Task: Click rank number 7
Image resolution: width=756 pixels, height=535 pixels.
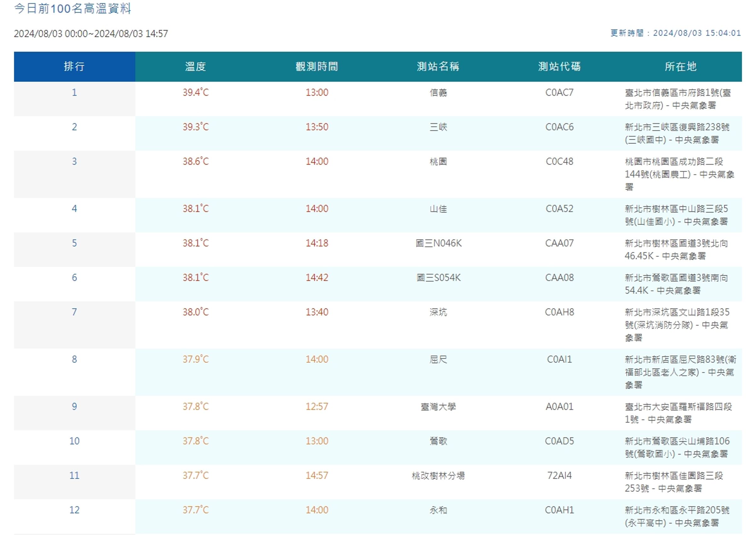Action: pyautogui.click(x=74, y=312)
